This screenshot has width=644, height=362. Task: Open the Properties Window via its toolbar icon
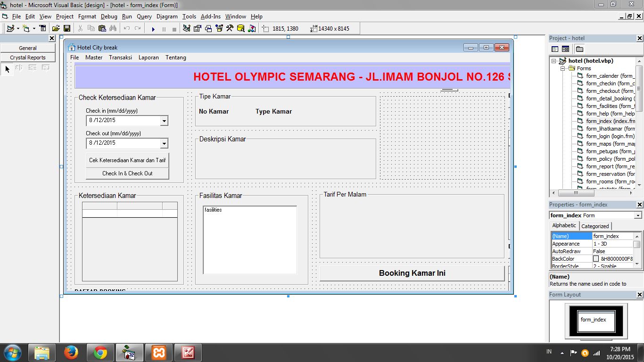coord(197,28)
